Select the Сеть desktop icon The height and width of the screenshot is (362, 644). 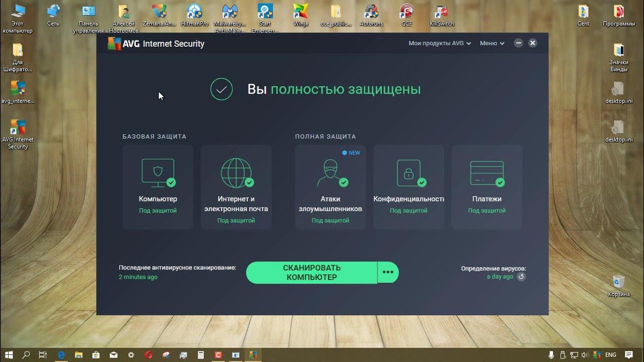coord(53,16)
